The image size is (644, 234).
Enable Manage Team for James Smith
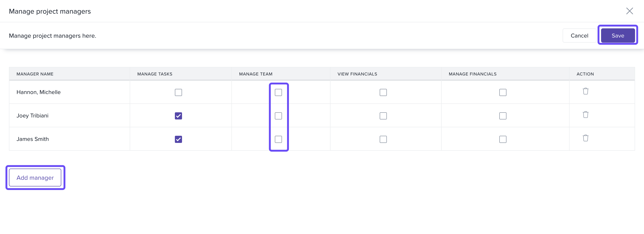tap(278, 139)
